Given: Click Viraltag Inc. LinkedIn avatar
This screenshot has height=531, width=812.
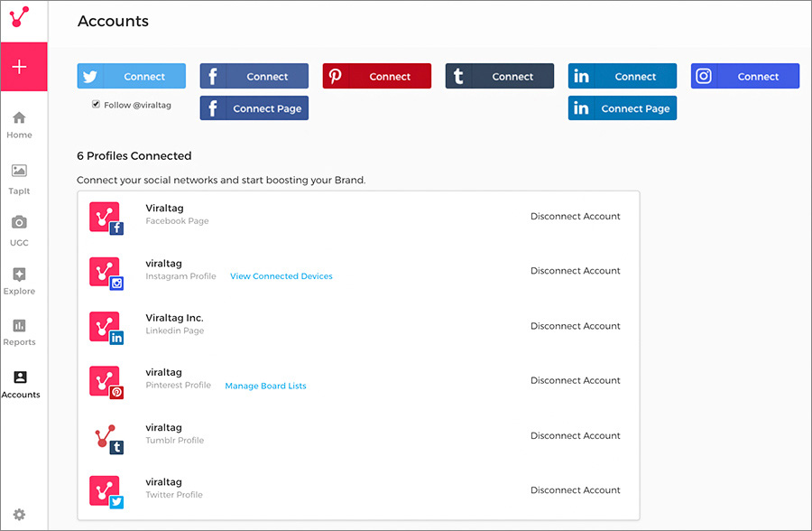Looking at the screenshot, I should [x=106, y=328].
